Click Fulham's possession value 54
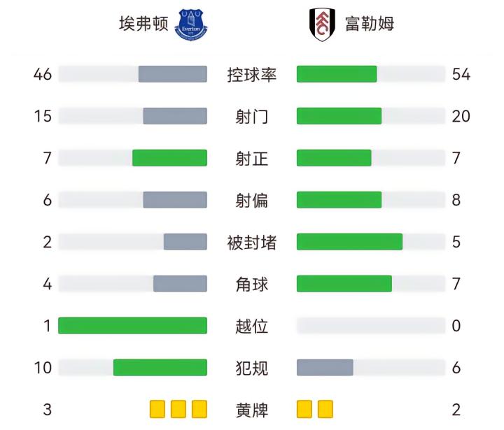 [x=461, y=74]
